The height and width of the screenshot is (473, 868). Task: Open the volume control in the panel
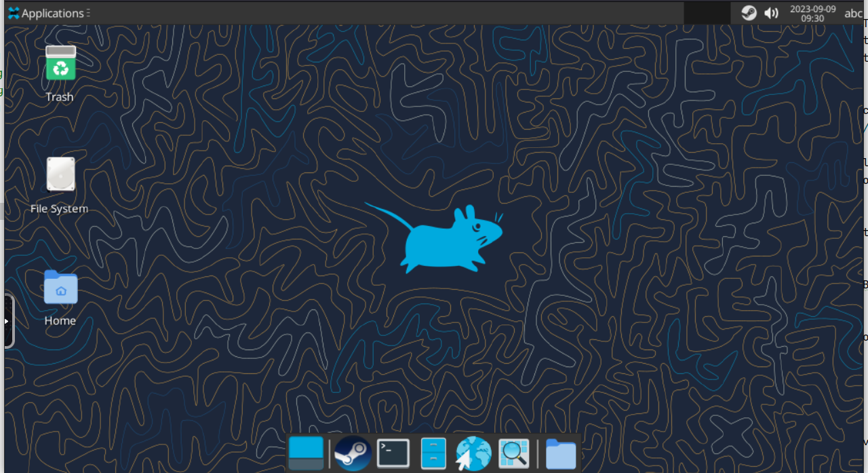771,13
